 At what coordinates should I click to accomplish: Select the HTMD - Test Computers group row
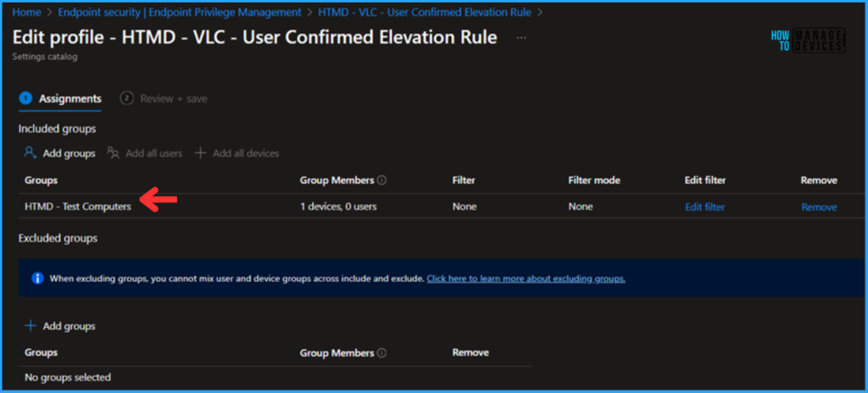442,207
